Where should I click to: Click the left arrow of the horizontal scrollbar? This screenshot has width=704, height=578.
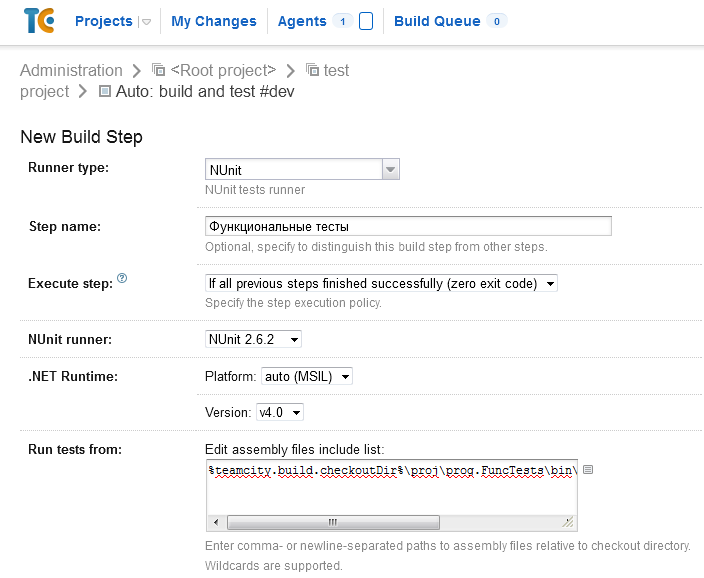click(x=216, y=521)
